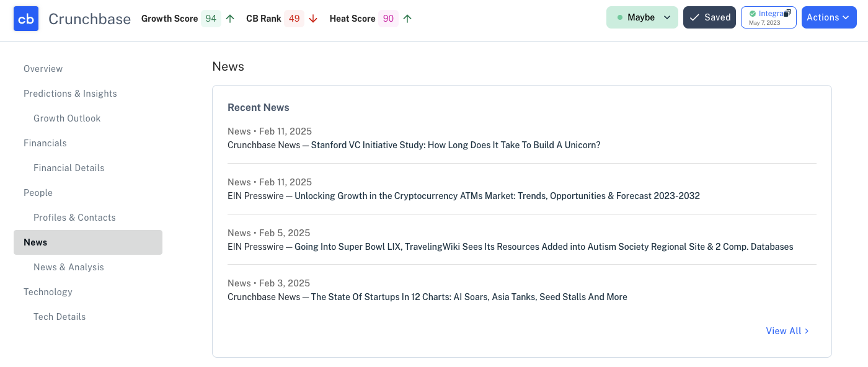Image resolution: width=868 pixels, height=367 pixels.
Task: Click the Integration badge dated May 7, 2023
Action: click(769, 17)
